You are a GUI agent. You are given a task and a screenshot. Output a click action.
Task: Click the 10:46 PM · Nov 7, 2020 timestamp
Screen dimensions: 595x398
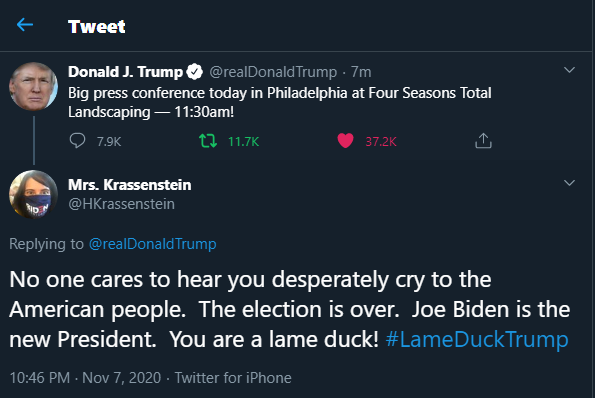[x=85, y=378]
